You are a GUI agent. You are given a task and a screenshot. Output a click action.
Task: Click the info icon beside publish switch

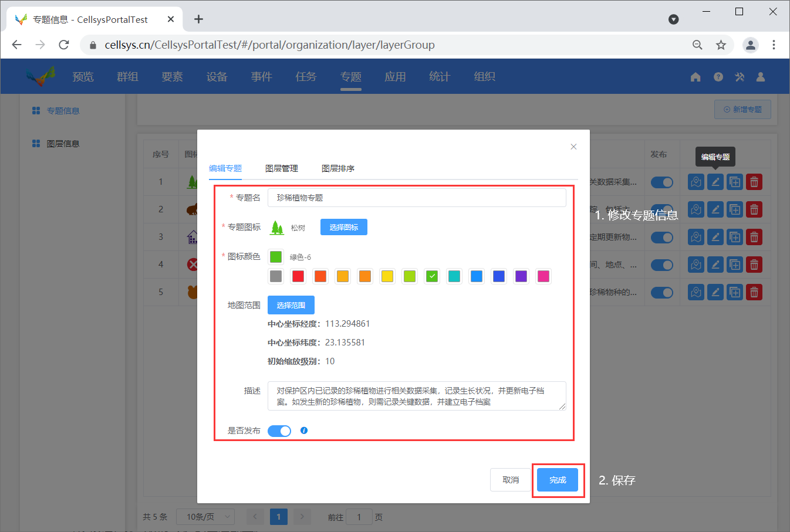coord(304,431)
